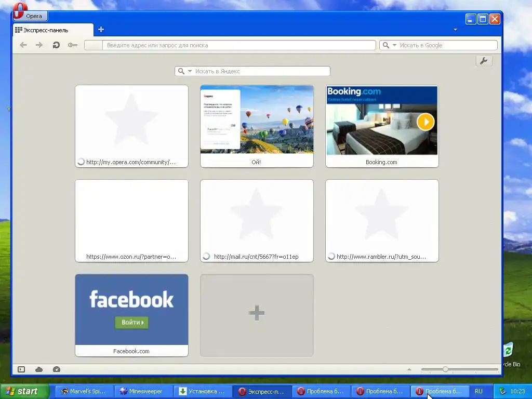
Task: Go forward with the forward arrow
Action: tap(39, 45)
